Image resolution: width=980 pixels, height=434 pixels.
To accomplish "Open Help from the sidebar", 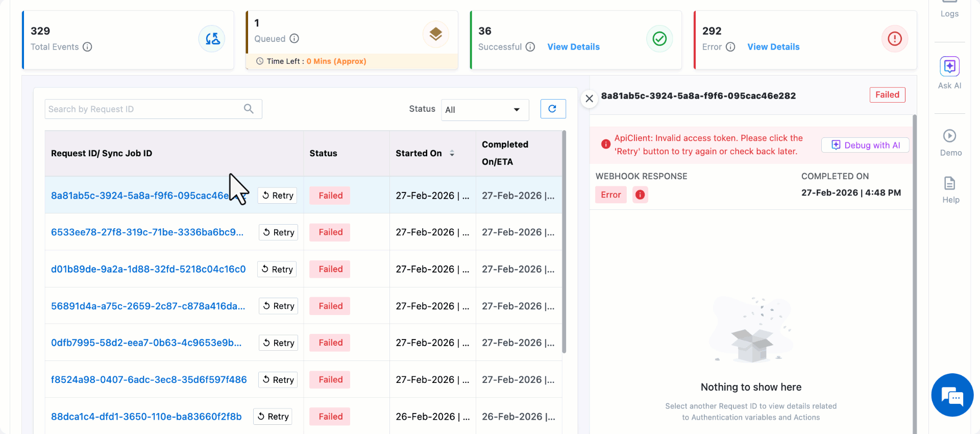I will pyautogui.click(x=950, y=190).
